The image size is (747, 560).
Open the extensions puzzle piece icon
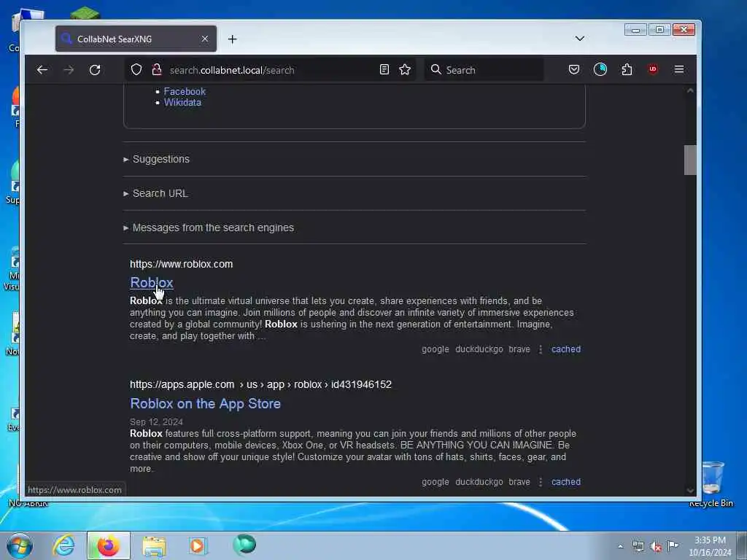[x=627, y=69]
